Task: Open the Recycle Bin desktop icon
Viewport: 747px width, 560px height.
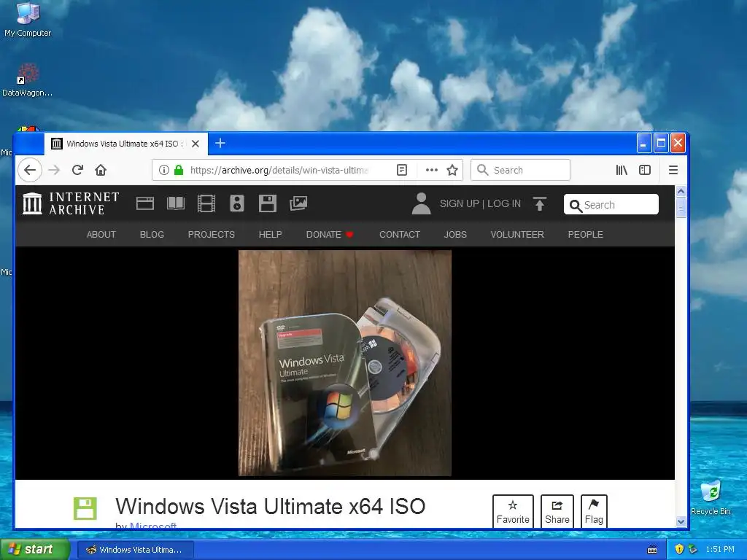Action: tap(711, 497)
